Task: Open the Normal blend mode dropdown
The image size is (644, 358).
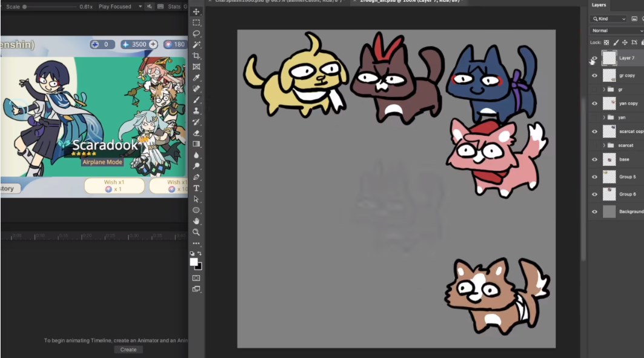Action: click(x=617, y=31)
